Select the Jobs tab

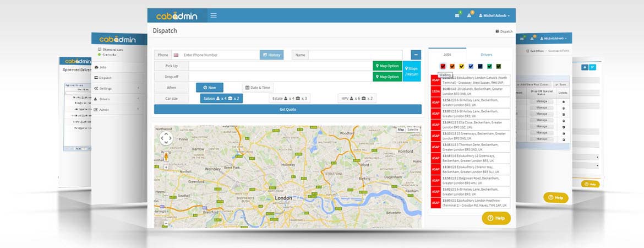click(447, 55)
